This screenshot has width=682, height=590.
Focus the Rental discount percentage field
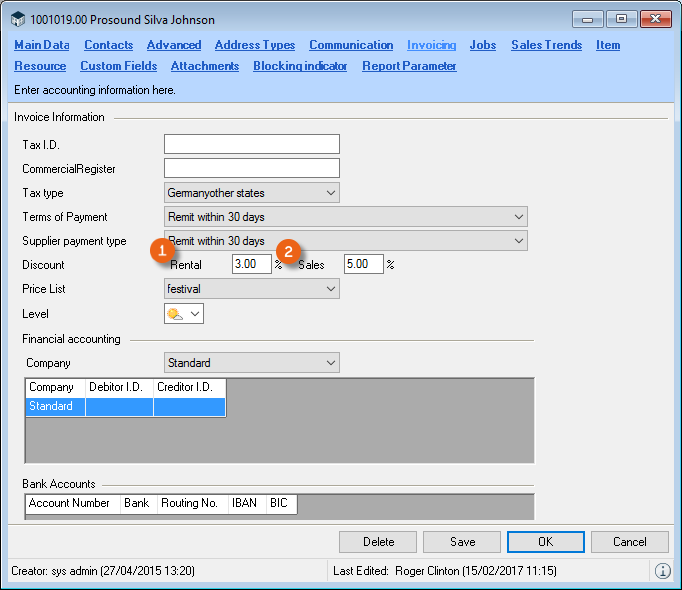coord(251,265)
